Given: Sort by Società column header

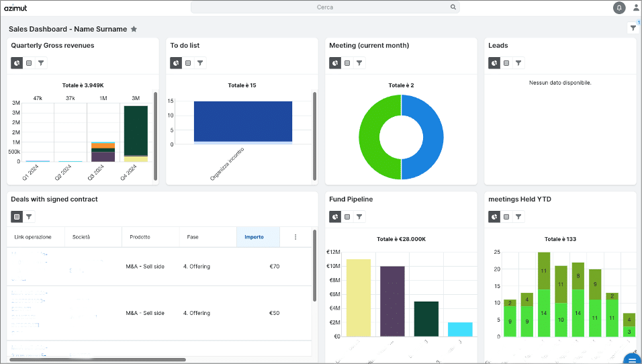Looking at the screenshot, I should point(93,237).
